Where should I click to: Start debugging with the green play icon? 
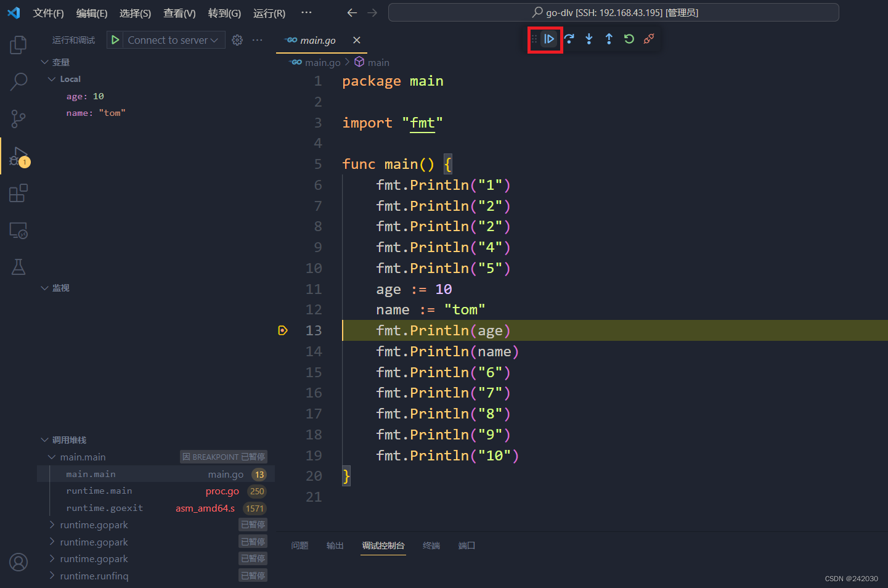(115, 40)
